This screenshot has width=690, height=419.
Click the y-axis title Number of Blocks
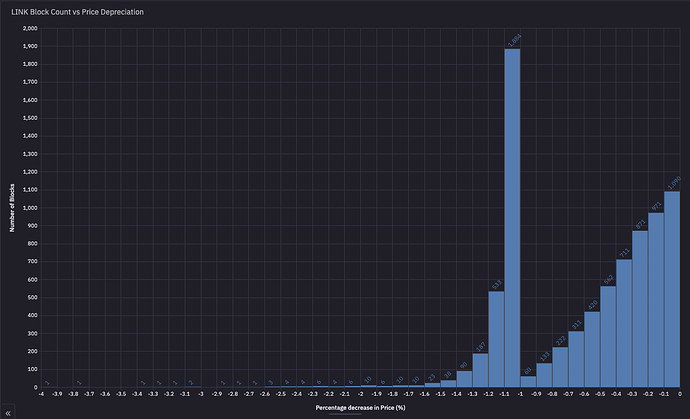12,208
